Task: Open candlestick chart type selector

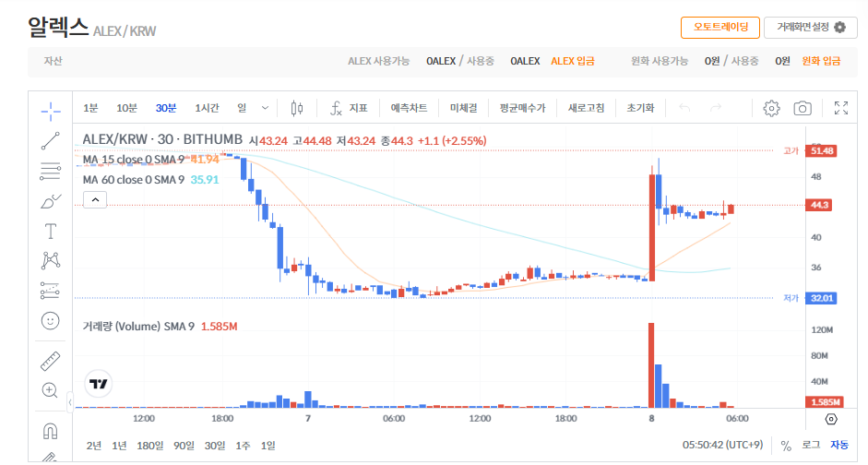Action: click(x=297, y=108)
